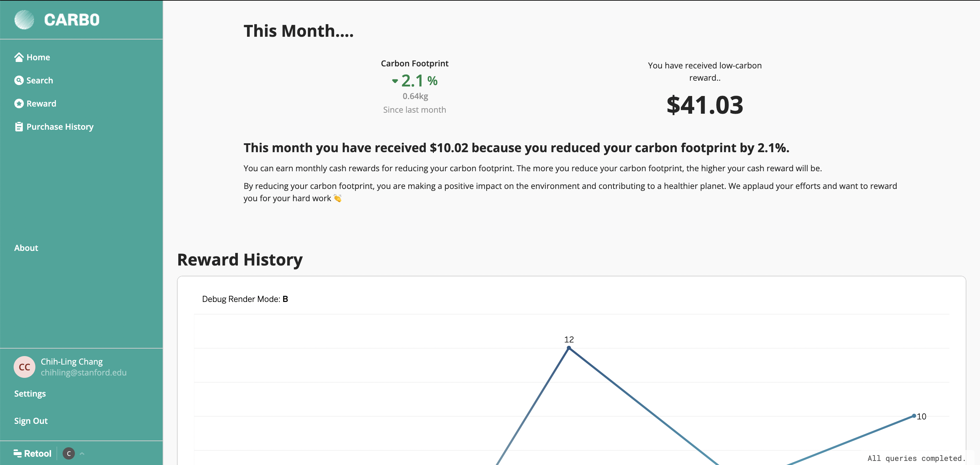980x465 pixels.
Task: Click the Retool logo icon
Action: coord(17,453)
